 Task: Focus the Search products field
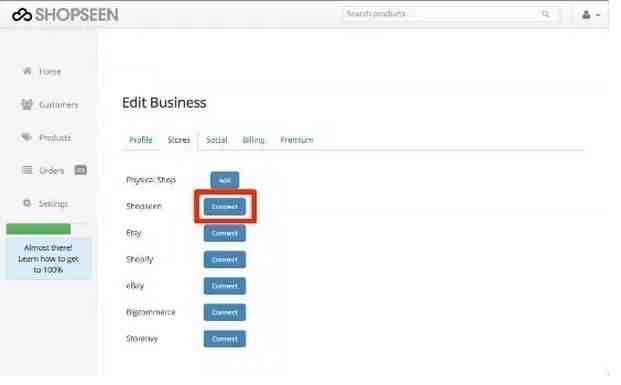[x=451, y=14]
